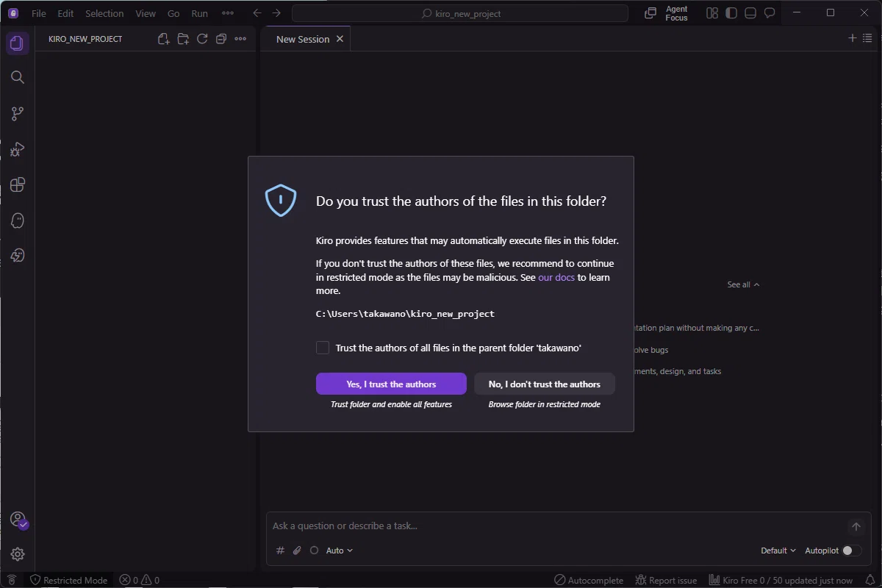The height and width of the screenshot is (588, 882).
Task: Open the Explorer view in activity bar
Action: [x=17, y=43]
